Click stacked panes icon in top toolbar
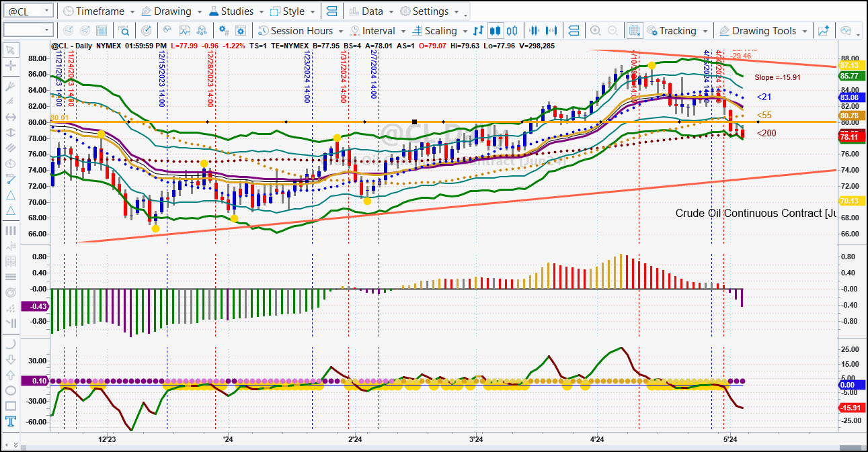This screenshot has height=452, width=868. 331,11
